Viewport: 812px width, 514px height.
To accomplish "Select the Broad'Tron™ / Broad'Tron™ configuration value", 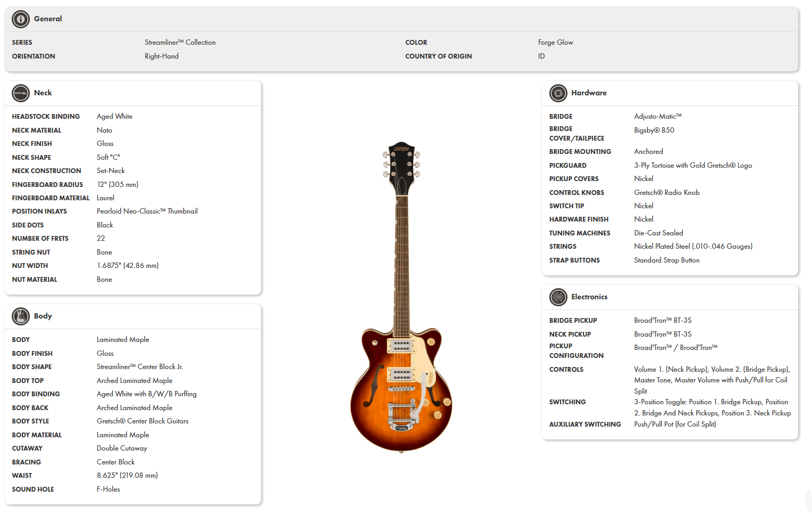I will click(x=676, y=347).
